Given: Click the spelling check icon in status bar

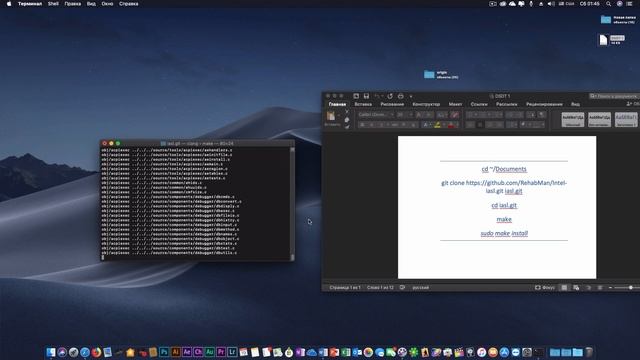Looking at the screenshot, I should (402, 287).
